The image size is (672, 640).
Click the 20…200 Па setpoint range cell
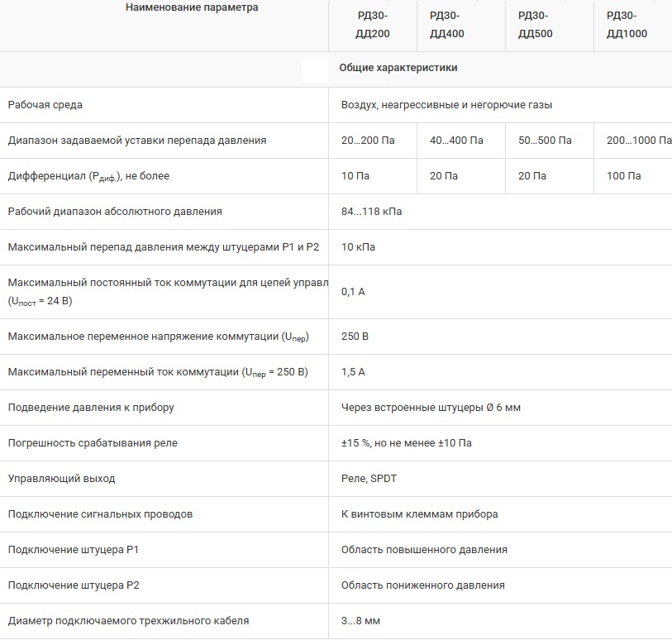[x=368, y=141]
